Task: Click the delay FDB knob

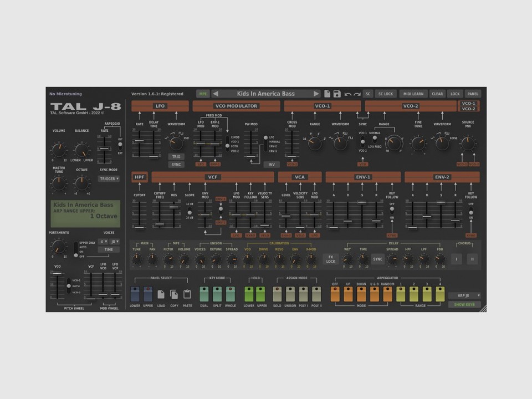Action: pos(440,259)
